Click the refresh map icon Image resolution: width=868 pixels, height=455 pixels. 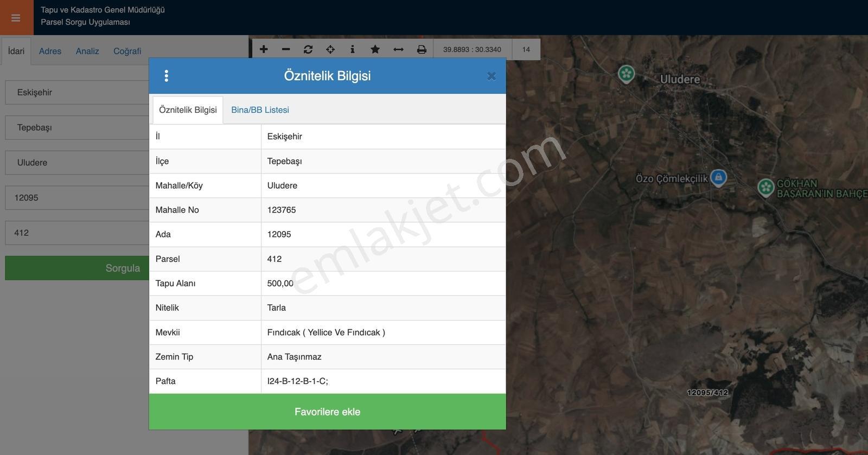[308, 49]
